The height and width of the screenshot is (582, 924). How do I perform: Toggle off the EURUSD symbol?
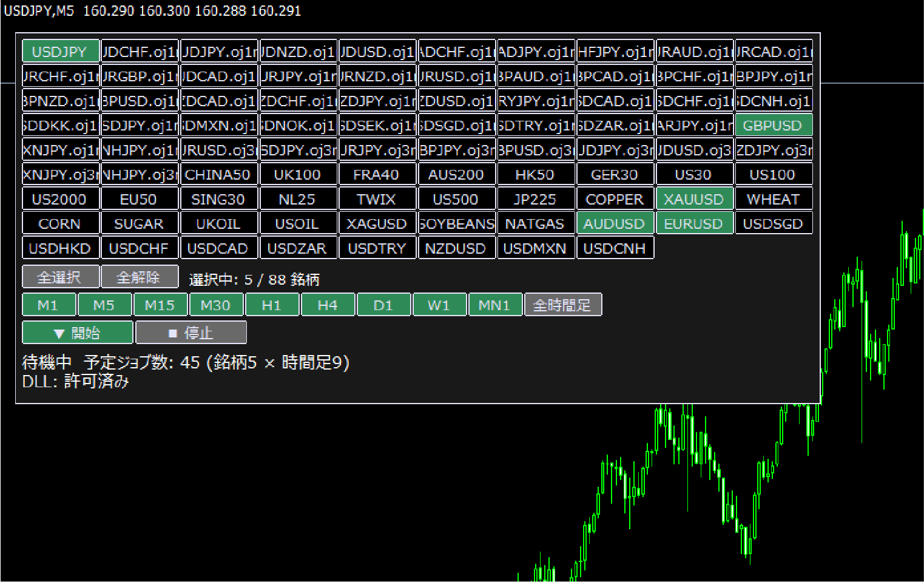pos(694,223)
